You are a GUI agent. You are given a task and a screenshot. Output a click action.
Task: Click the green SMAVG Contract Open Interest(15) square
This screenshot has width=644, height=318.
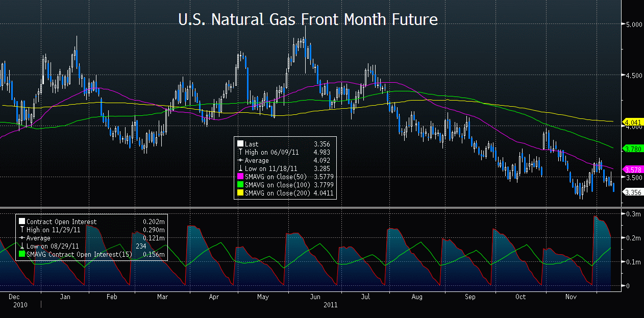(x=21, y=254)
